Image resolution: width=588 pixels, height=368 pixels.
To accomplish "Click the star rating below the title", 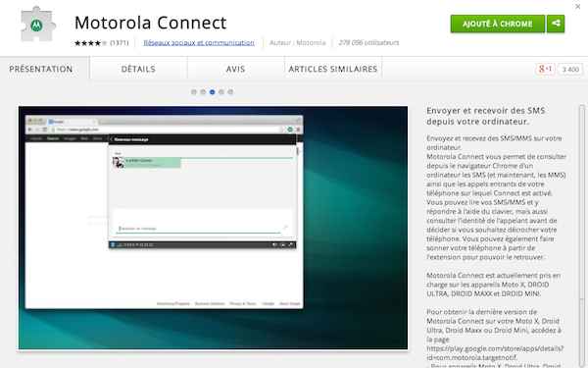I will [x=91, y=43].
